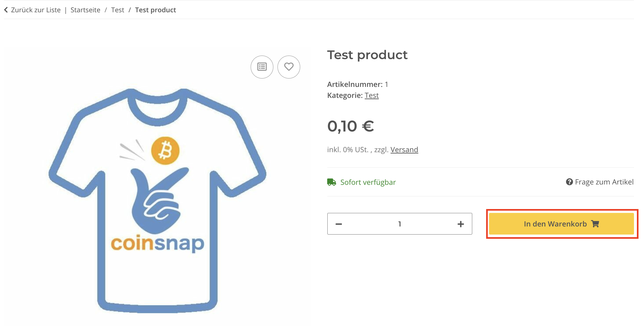
Task: Go to Startseite in the breadcrumb
Action: 85,10
